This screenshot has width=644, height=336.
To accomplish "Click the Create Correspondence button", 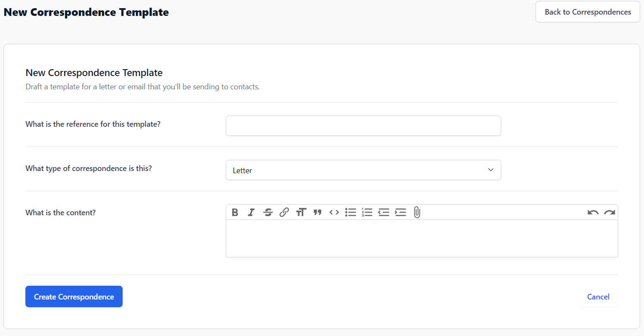I will point(74,296).
